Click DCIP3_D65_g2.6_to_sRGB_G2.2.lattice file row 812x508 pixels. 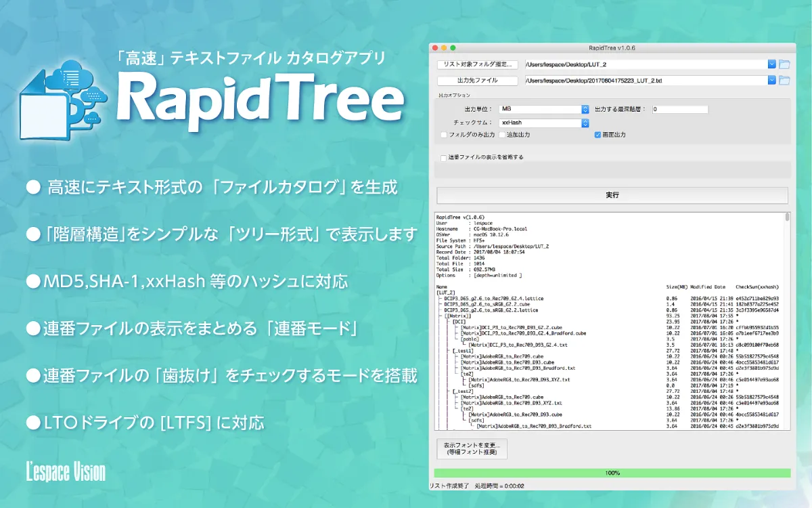coord(491,310)
